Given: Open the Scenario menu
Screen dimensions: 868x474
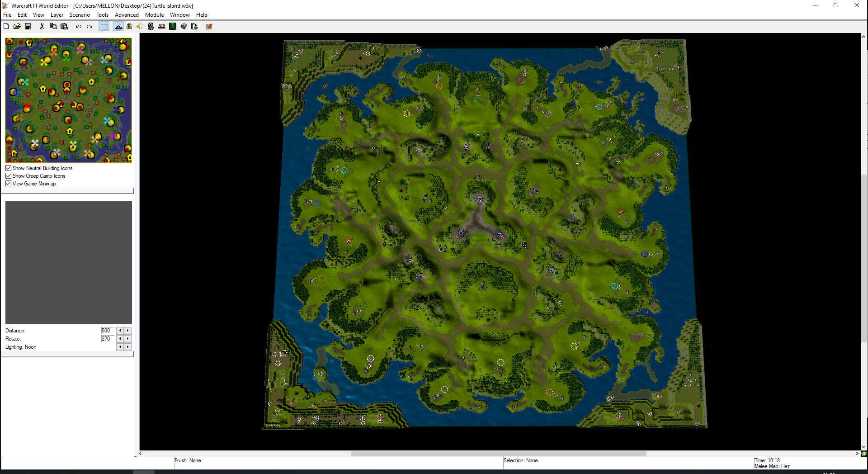Looking at the screenshot, I should pyautogui.click(x=80, y=15).
